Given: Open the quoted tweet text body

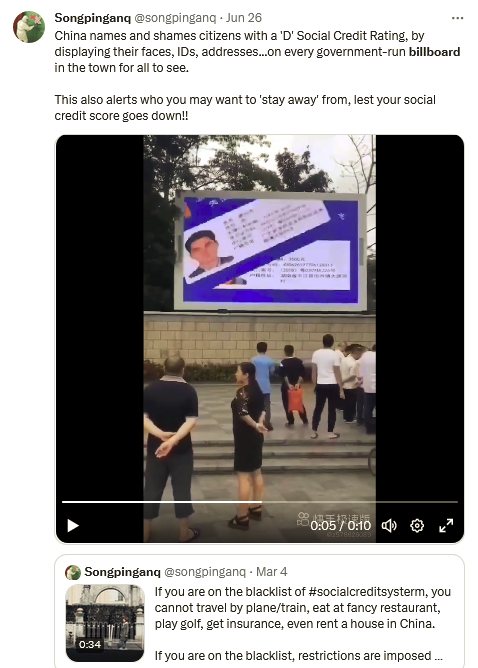Looking at the screenshot, I should point(302,623).
